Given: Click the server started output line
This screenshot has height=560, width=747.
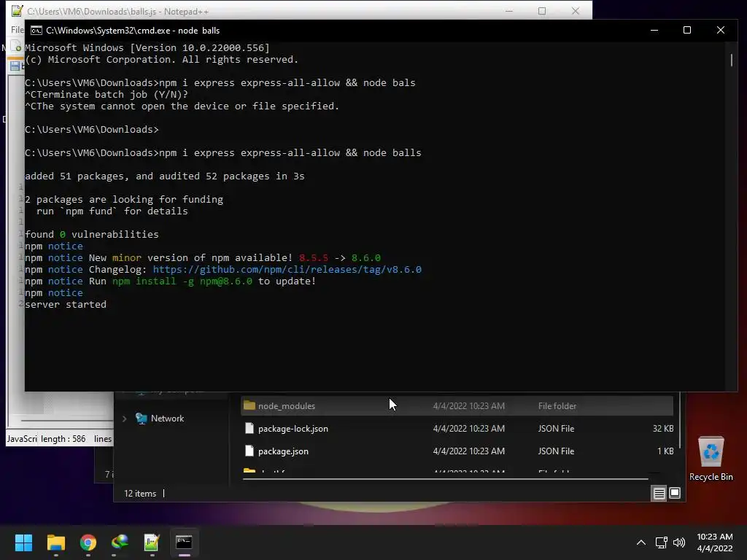Looking at the screenshot, I should click(x=66, y=304).
